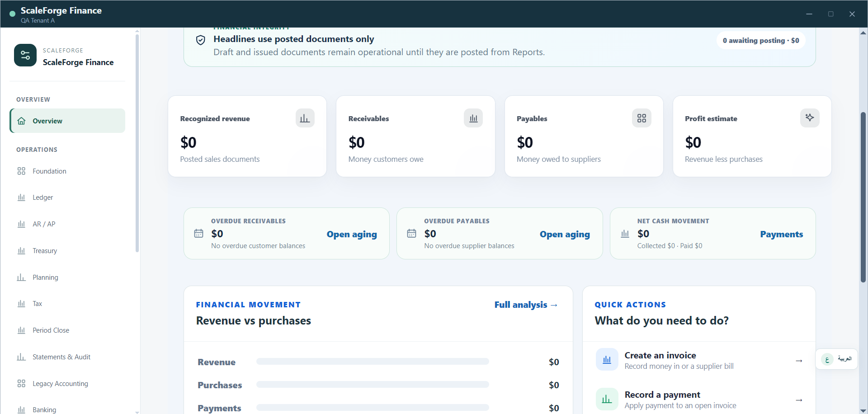Click the Payables card
The image size is (868, 414).
[x=584, y=136]
